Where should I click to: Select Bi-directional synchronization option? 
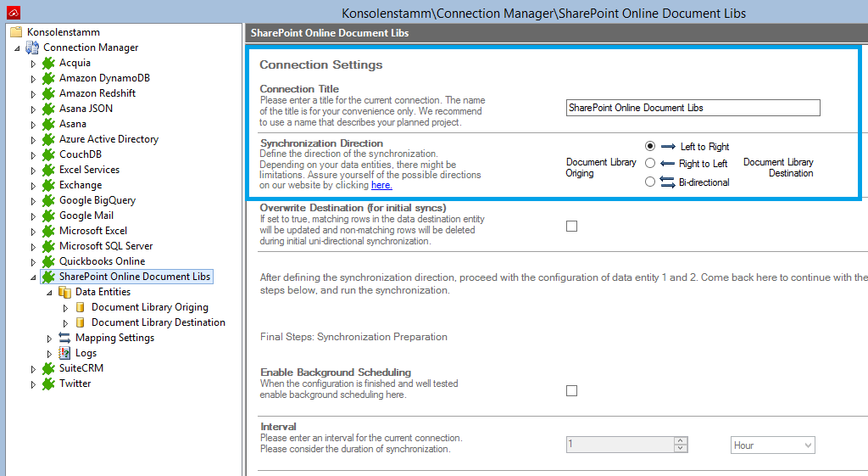(x=650, y=182)
